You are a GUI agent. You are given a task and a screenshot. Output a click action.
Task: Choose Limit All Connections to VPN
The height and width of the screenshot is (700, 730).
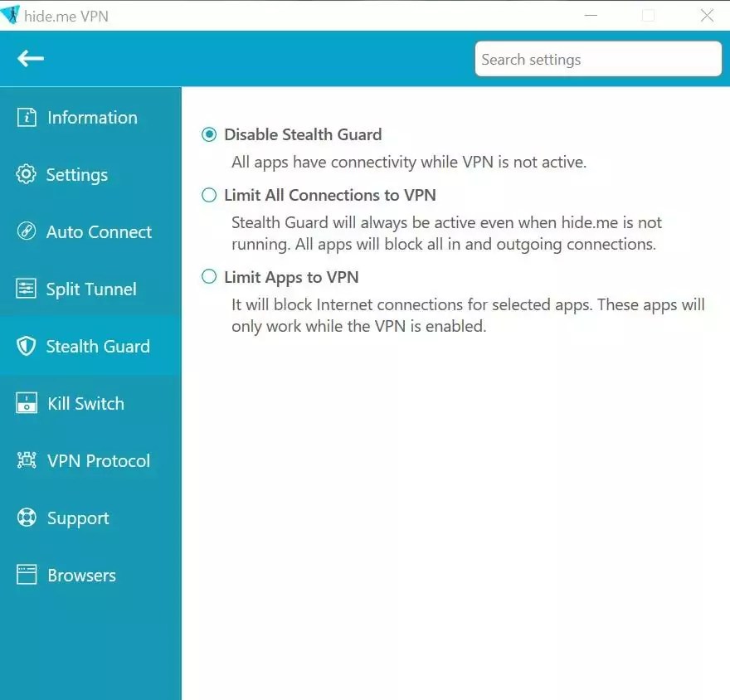(208, 194)
